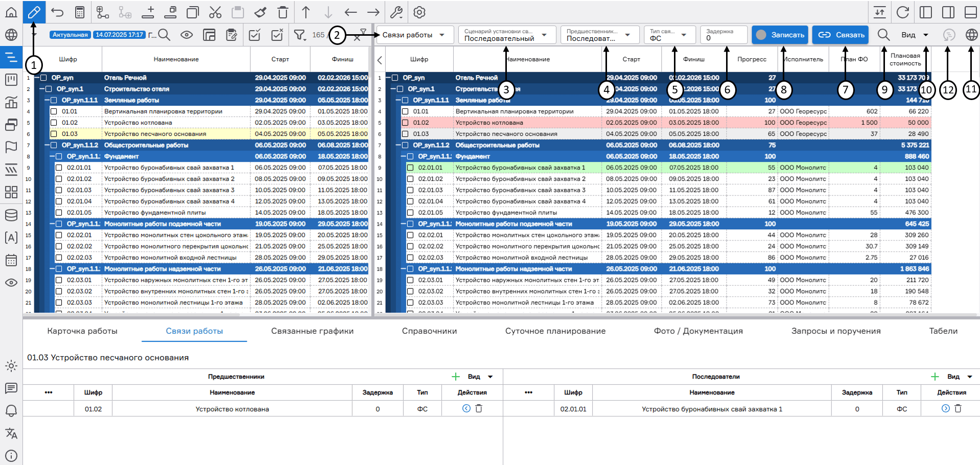The image size is (980, 465).
Task: Click the trash delete icon in toolbar
Action: point(283,12)
